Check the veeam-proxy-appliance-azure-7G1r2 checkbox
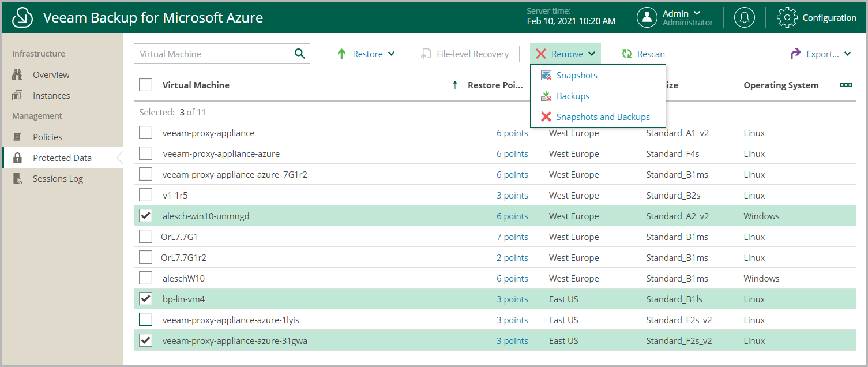868x367 pixels. click(x=146, y=174)
